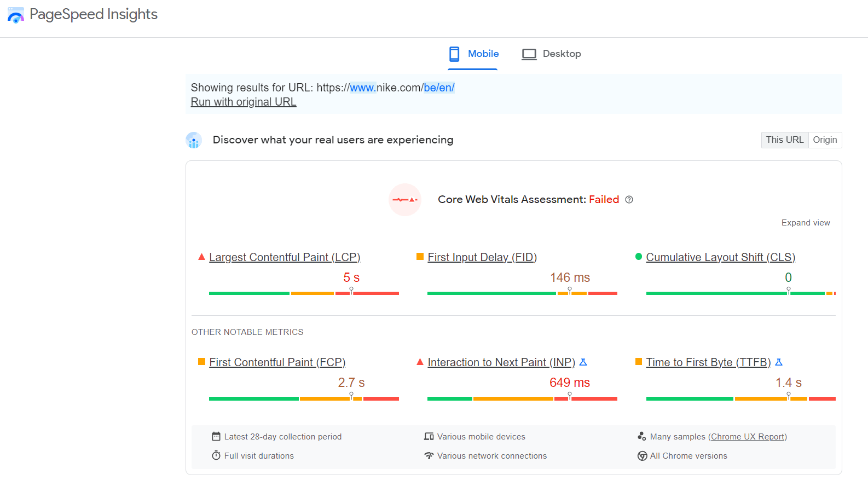Click the red triangle beside LCP
Image resolution: width=868 pixels, height=480 pixels.
point(201,257)
